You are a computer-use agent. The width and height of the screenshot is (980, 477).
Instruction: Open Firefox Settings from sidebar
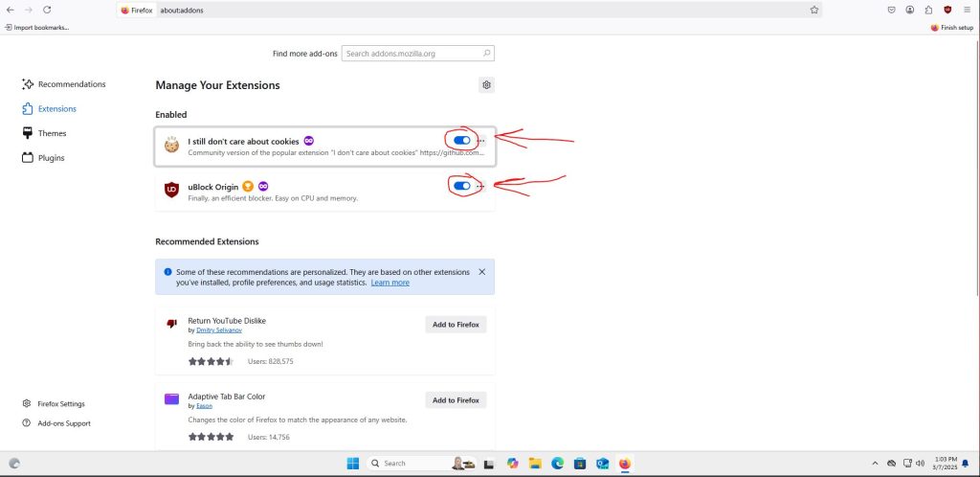pyautogui.click(x=54, y=404)
